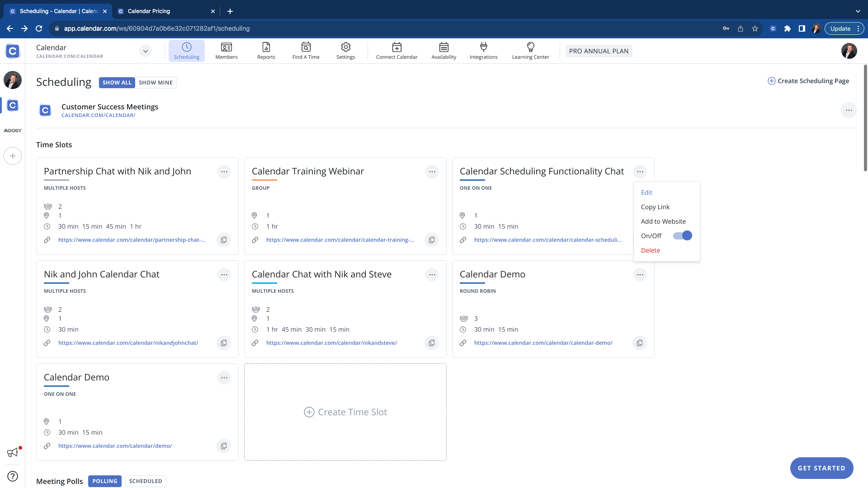
Task: Open Integrations plug icon
Action: [x=483, y=51]
